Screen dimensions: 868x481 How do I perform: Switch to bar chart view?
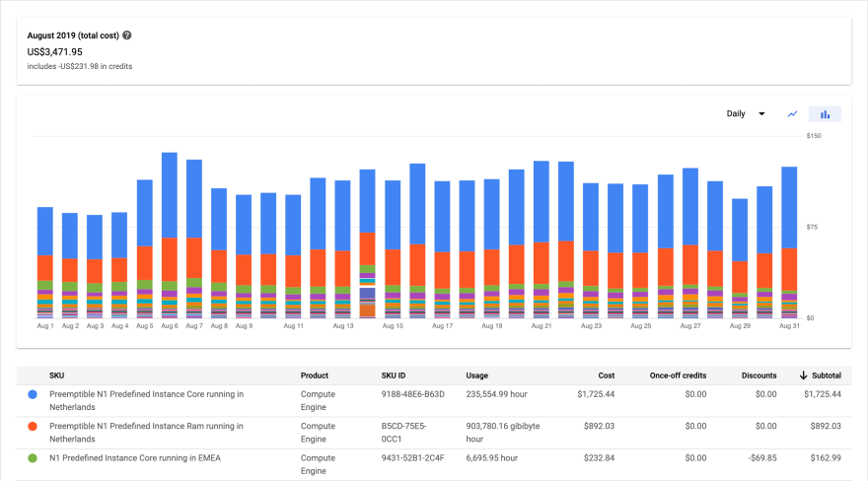pyautogui.click(x=825, y=114)
